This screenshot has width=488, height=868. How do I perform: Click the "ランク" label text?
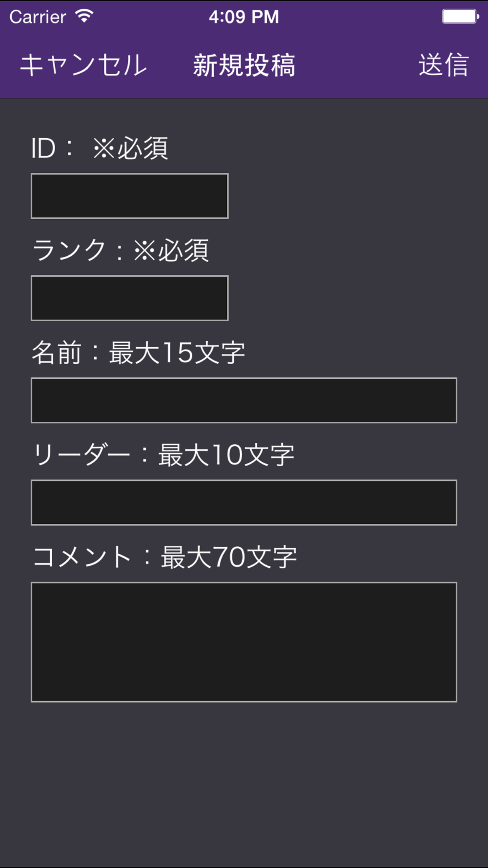tap(69, 250)
